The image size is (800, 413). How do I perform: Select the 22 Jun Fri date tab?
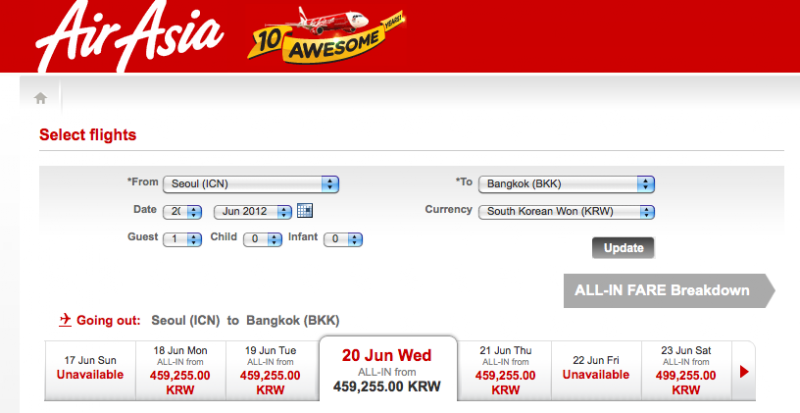(596, 370)
